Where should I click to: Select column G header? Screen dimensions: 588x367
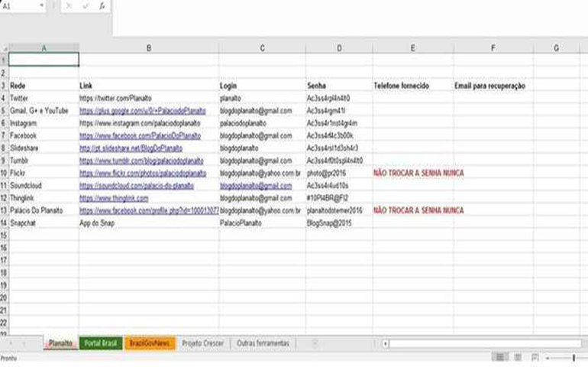coord(556,48)
